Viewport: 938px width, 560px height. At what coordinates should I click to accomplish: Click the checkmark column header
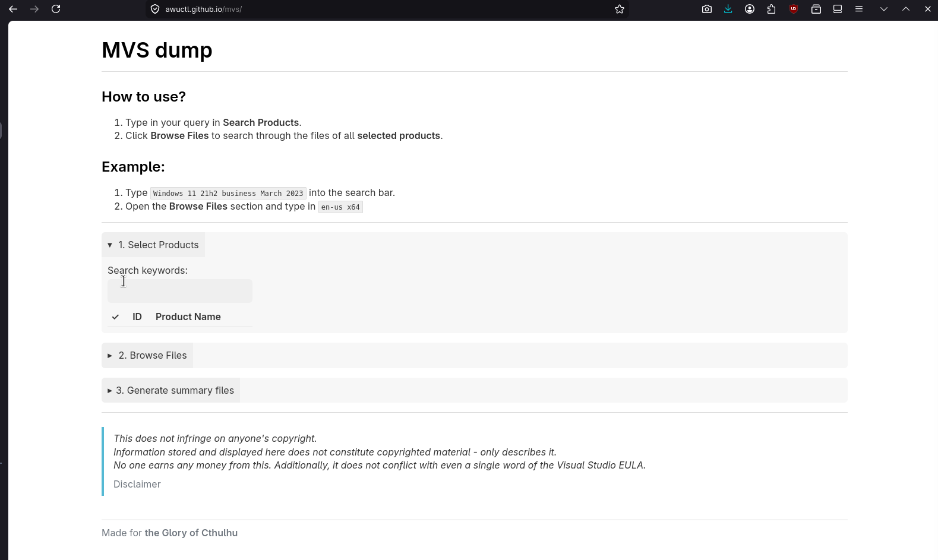115,317
